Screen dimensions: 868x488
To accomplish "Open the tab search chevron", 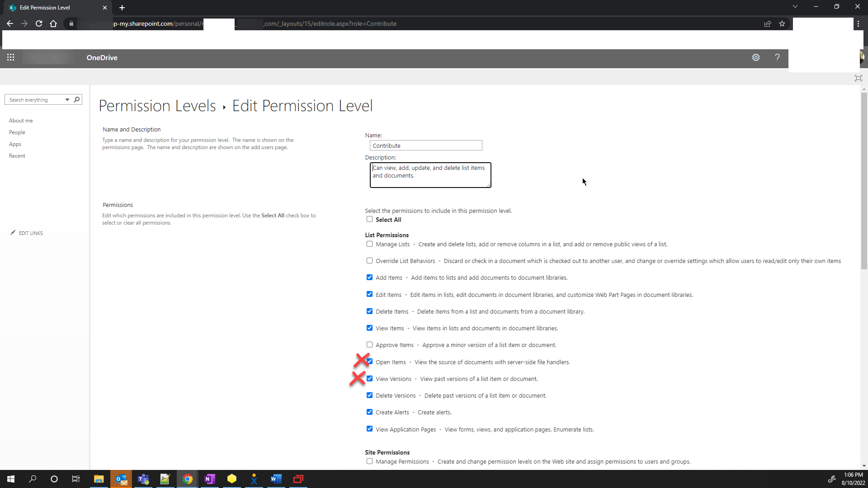I will point(795,6).
